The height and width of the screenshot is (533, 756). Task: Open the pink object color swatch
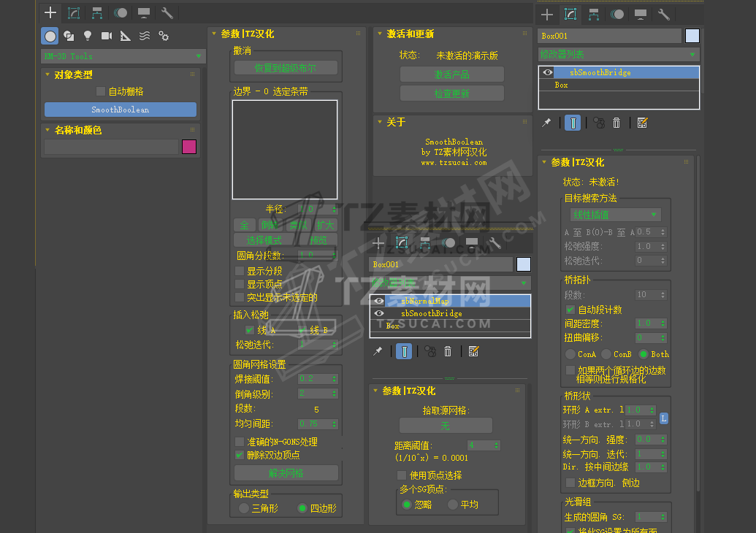(x=189, y=147)
